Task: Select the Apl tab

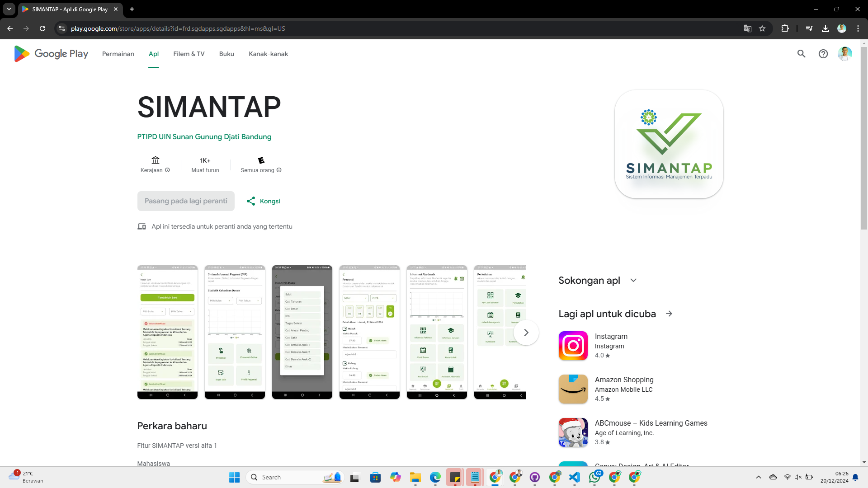Action: (x=154, y=54)
